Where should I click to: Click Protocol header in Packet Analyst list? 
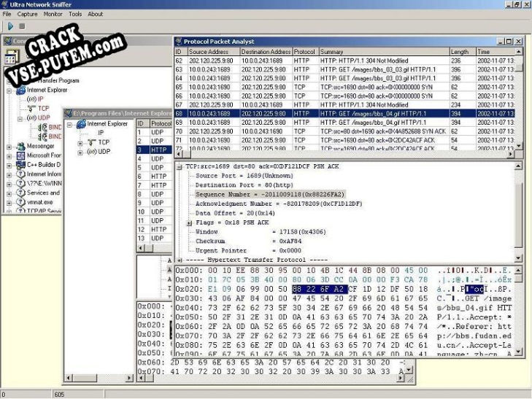(x=305, y=52)
